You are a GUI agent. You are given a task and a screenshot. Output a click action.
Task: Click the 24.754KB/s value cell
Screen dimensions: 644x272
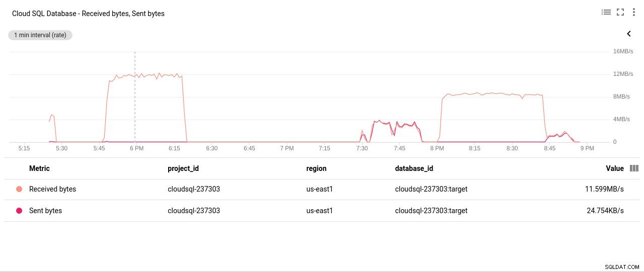[x=605, y=211]
